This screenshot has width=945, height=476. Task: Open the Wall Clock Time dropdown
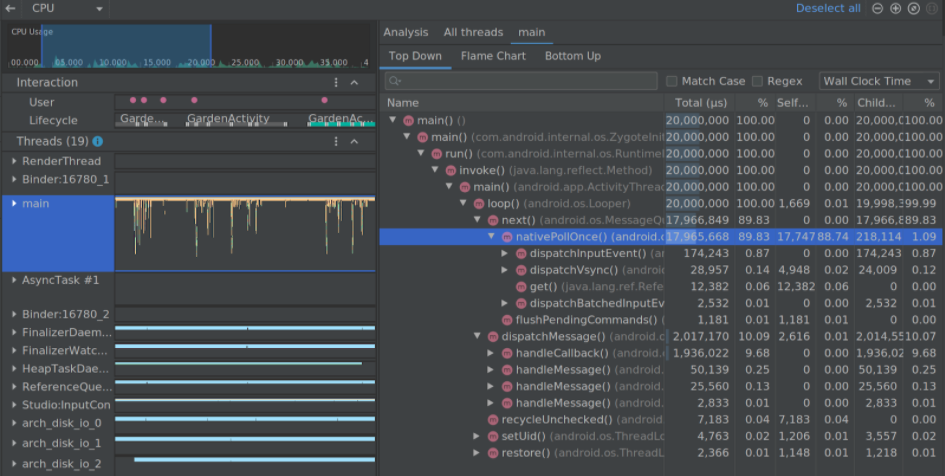[x=879, y=81]
